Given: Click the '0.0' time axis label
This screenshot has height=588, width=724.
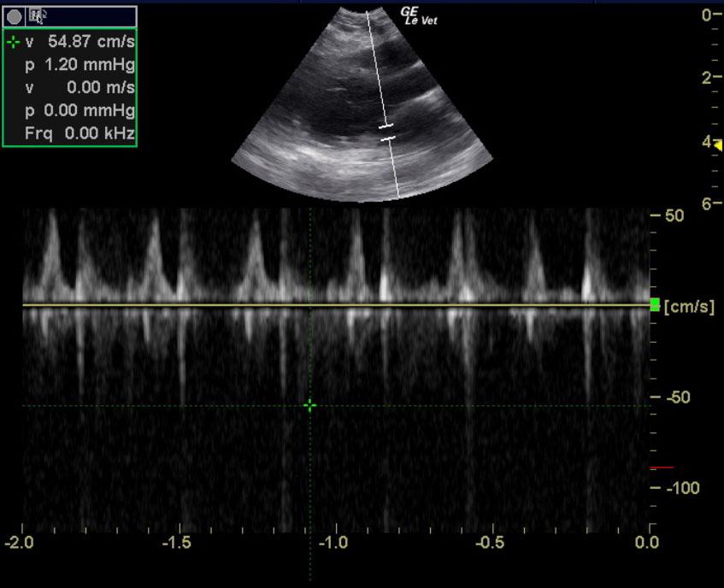Looking at the screenshot, I should click(x=647, y=543).
